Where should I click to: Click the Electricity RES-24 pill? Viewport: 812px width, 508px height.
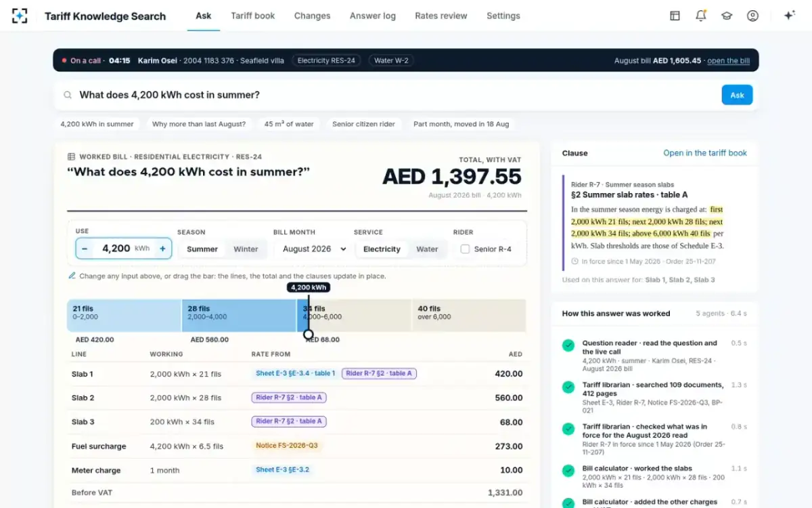(326, 60)
